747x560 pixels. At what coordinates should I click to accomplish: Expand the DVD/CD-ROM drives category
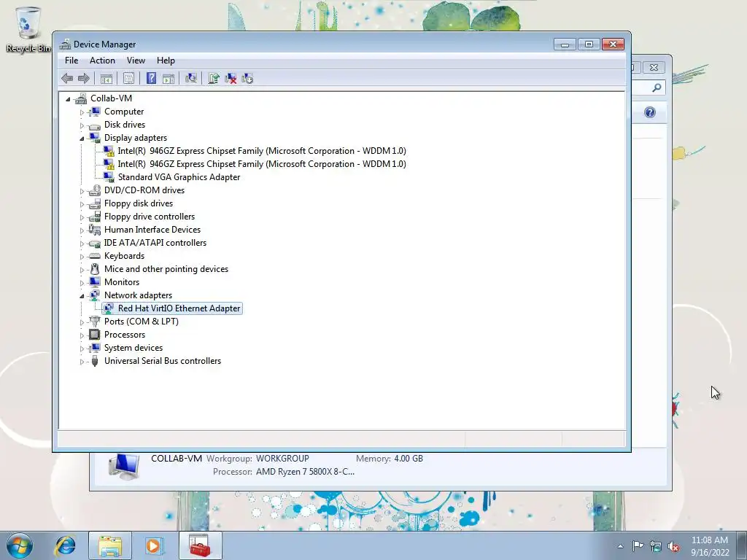click(82, 191)
